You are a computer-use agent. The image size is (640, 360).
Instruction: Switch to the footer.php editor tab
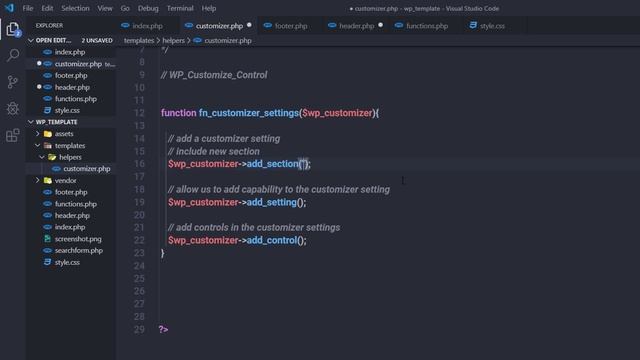tap(290, 26)
